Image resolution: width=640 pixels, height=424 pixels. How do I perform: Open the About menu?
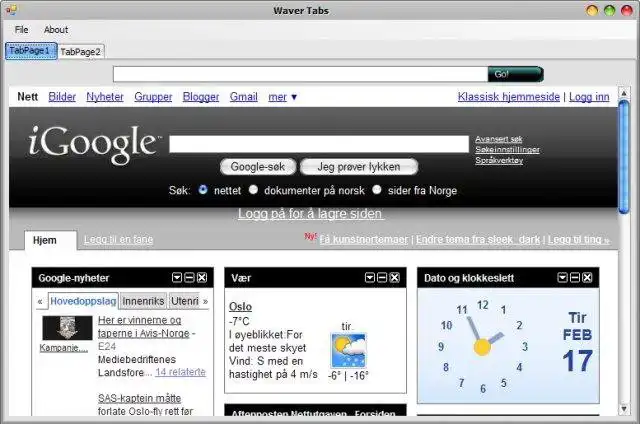(56, 30)
